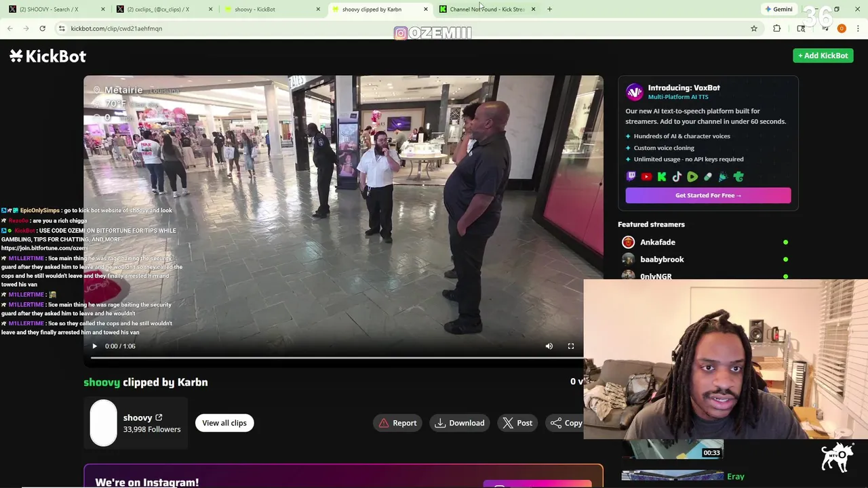
Task: Reload the current page
Action: (x=42, y=28)
